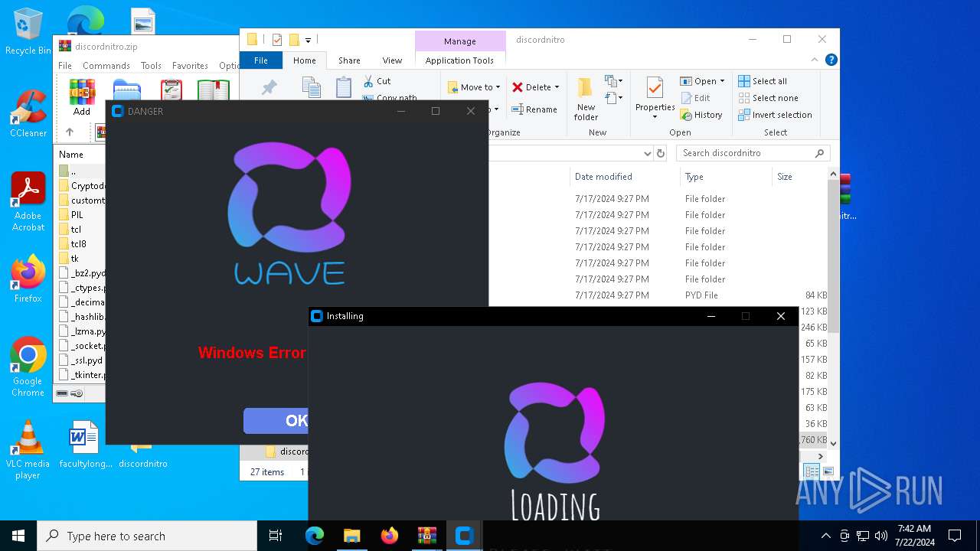This screenshot has width=980, height=551.
Task: Expand the Move to dropdown
Action: 498,87
